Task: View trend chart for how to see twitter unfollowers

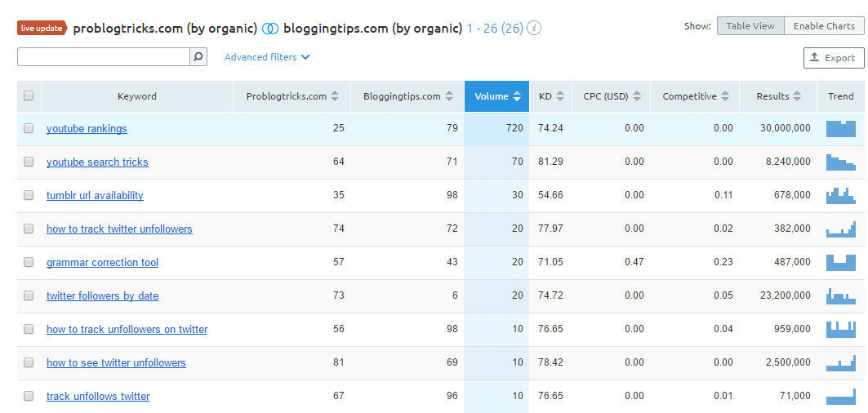Action: (x=841, y=362)
